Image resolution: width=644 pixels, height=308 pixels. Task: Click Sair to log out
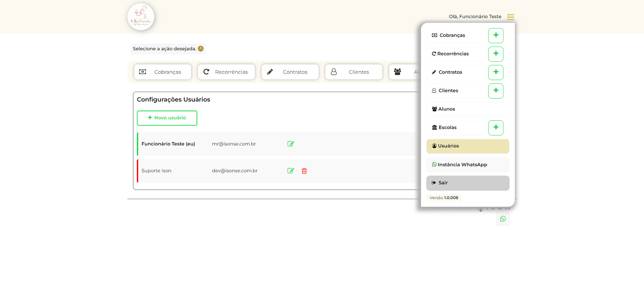click(468, 183)
